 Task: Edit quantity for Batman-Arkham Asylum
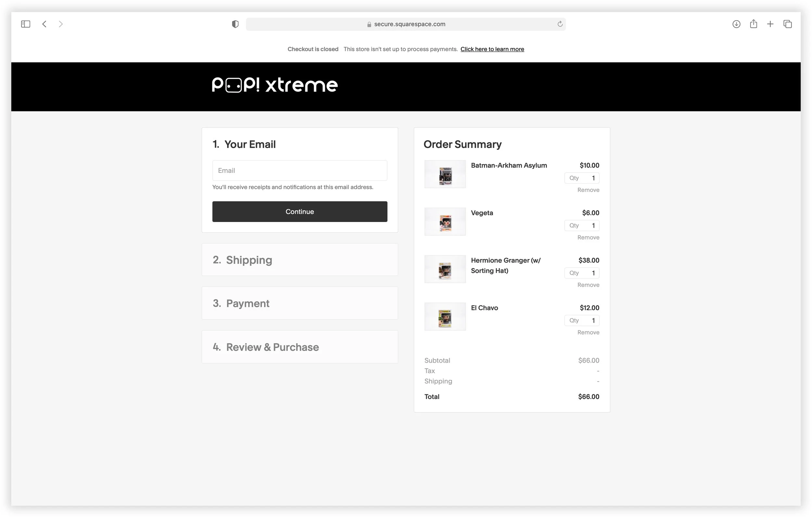[x=582, y=178]
